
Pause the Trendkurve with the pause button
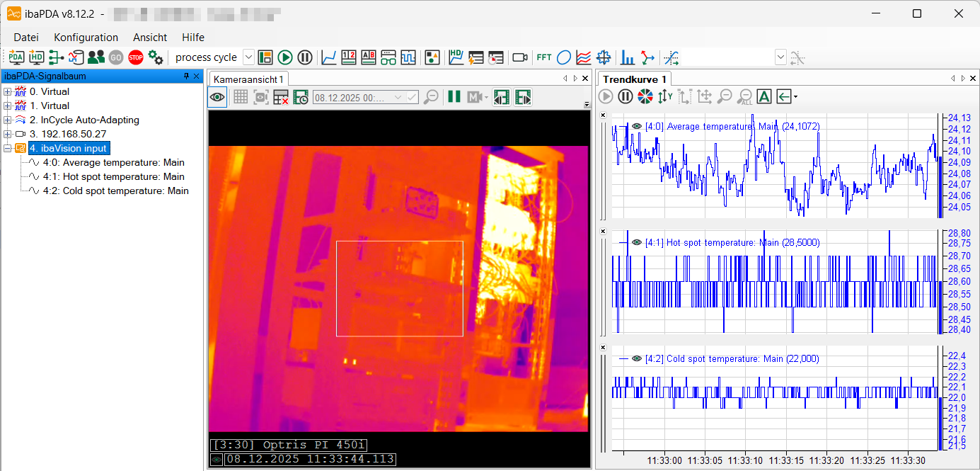click(x=626, y=96)
